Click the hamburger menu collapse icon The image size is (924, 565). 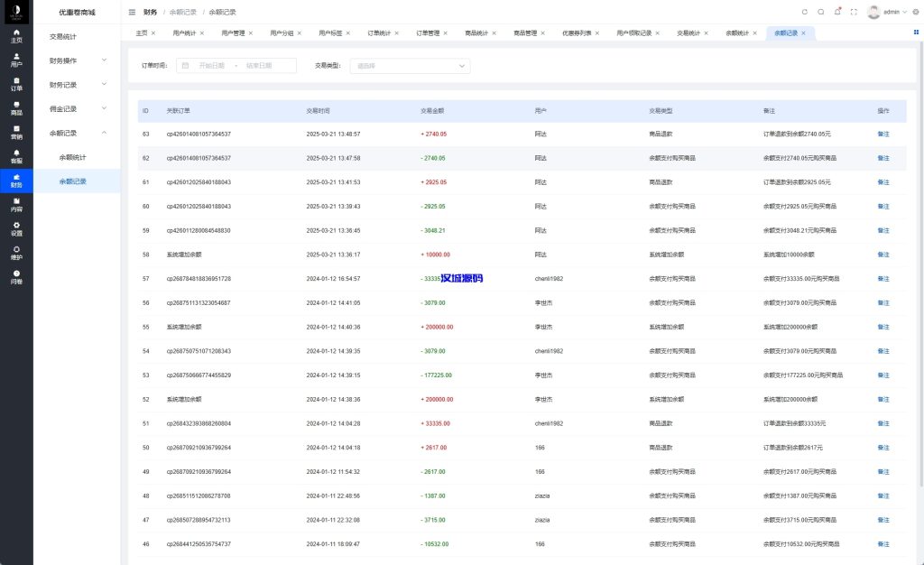[x=133, y=12]
